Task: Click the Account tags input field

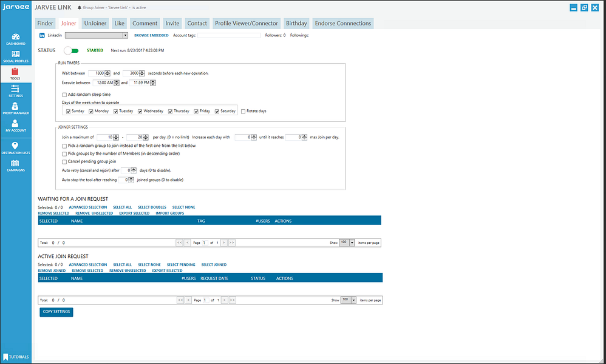Action: pos(229,36)
